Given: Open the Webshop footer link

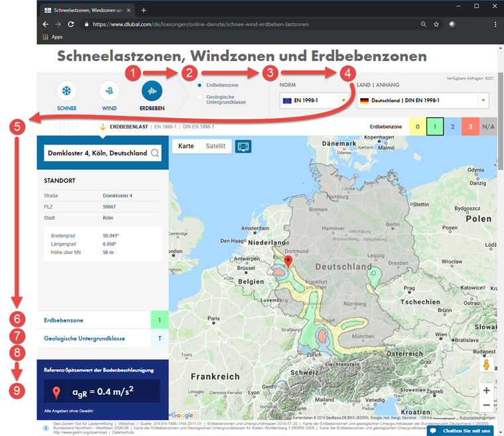Looking at the screenshot, I should coord(126,423).
